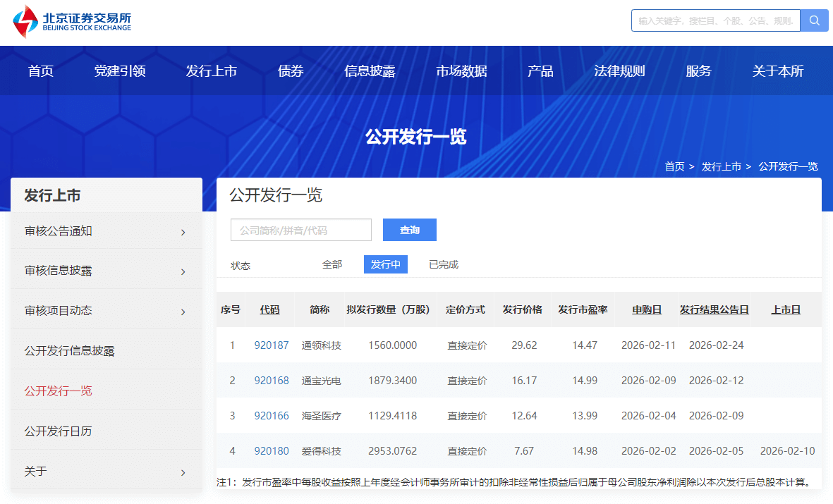The width and height of the screenshot is (833, 504).
Task: Click the blue 查询 button
Action: (409, 230)
